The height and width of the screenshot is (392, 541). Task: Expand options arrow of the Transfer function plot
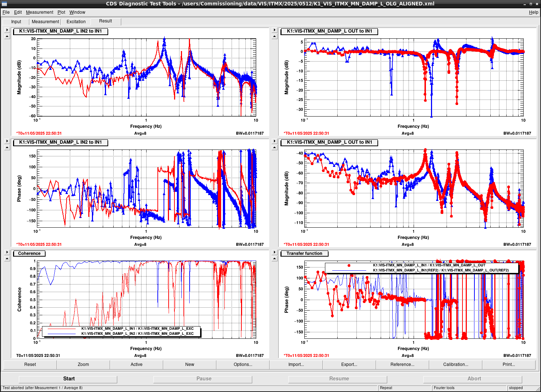[x=274, y=252]
